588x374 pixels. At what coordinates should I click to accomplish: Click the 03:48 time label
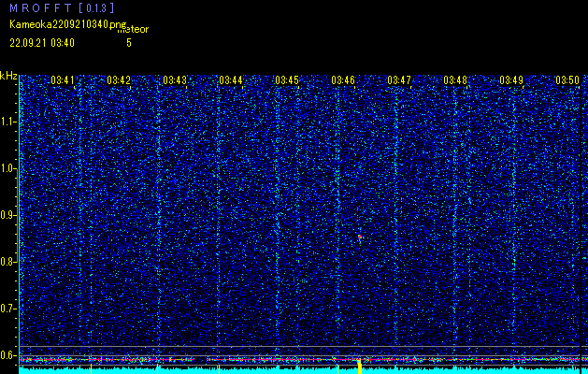(455, 80)
